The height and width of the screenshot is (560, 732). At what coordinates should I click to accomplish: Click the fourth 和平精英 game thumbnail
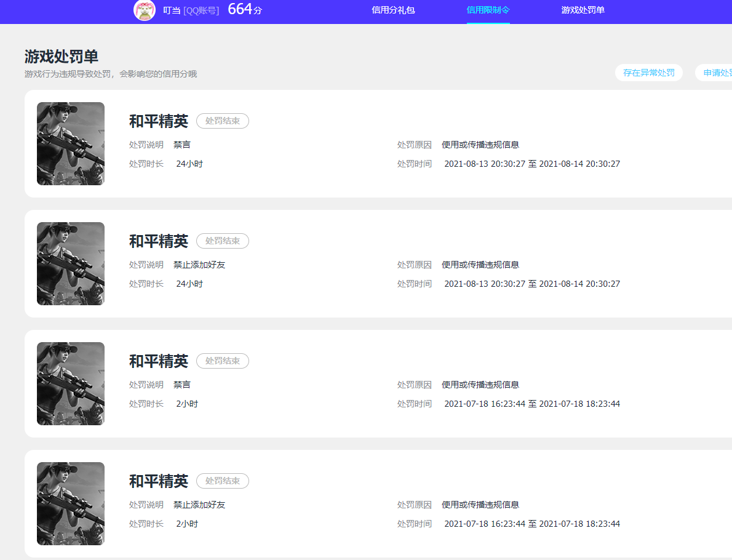pyautogui.click(x=70, y=503)
